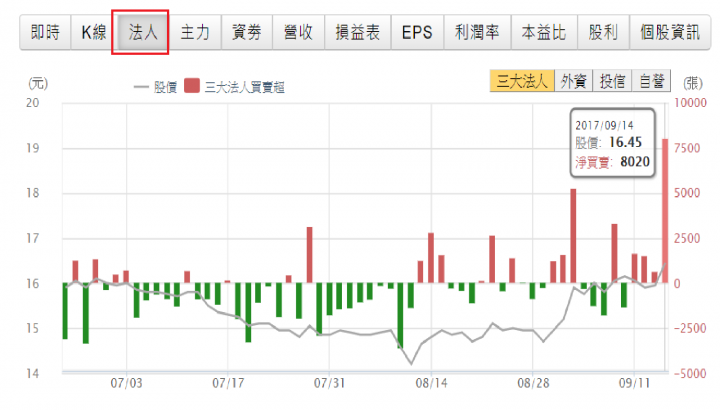Click the 8020 net buy value

click(635, 162)
